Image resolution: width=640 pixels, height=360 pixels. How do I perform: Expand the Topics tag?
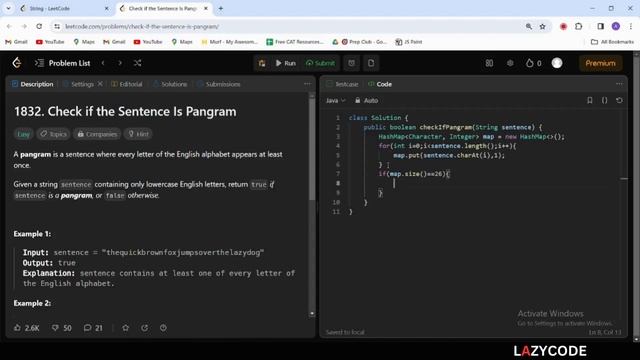pyautogui.click(x=53, y=134)
